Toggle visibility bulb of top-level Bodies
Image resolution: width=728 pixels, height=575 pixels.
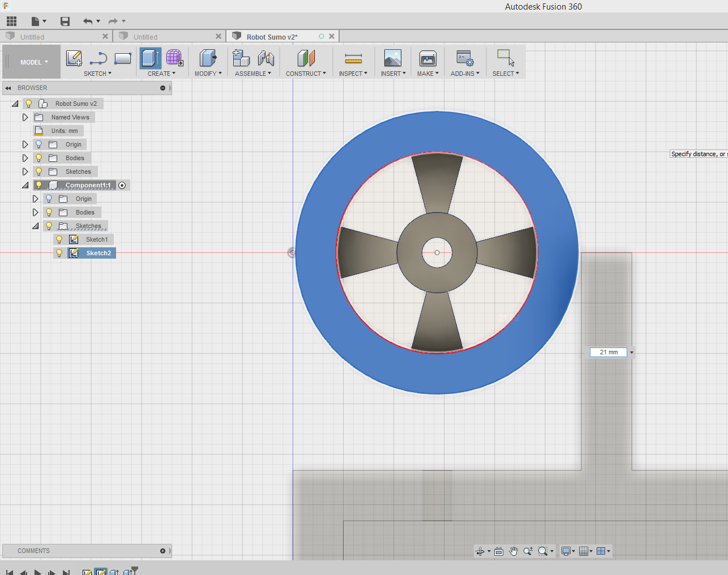point(38,158)
